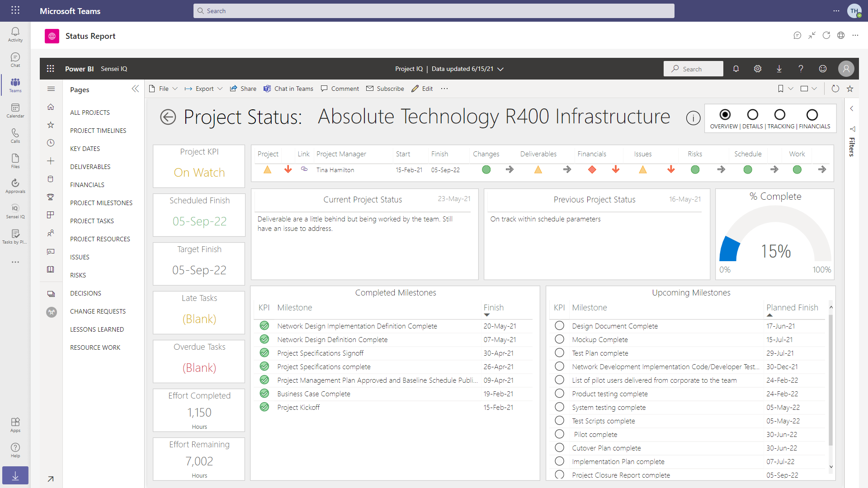Open more toolbar options ellipsis

444,89
